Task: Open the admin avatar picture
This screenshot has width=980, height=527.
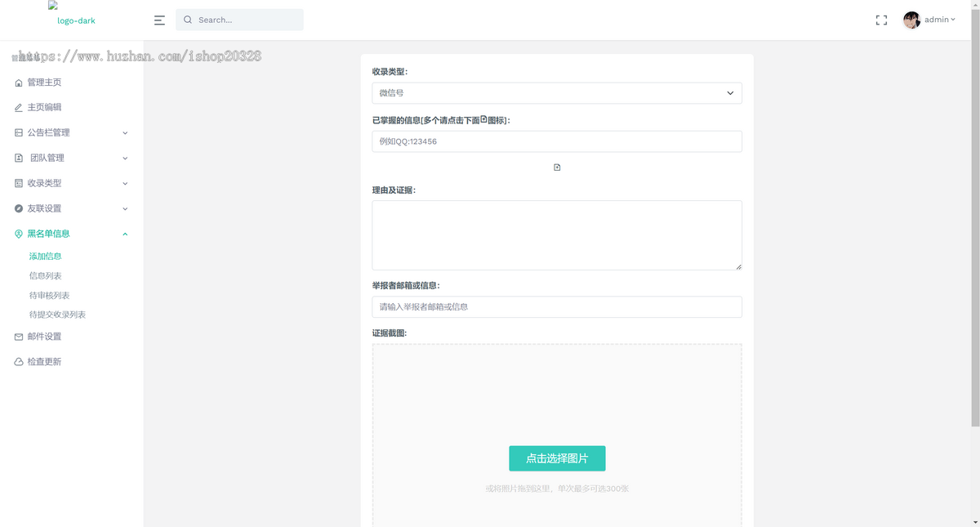Action: coord(911,20)
